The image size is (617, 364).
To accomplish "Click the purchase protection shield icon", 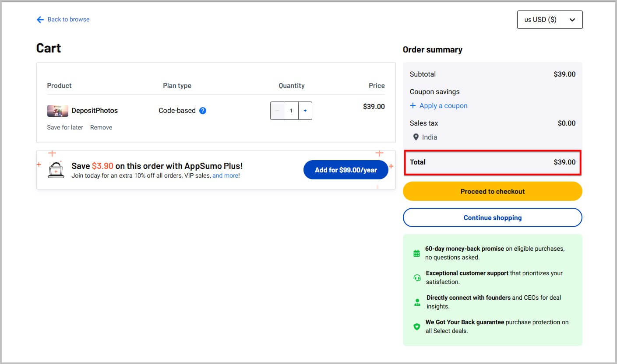I will (x=417, y=327).
